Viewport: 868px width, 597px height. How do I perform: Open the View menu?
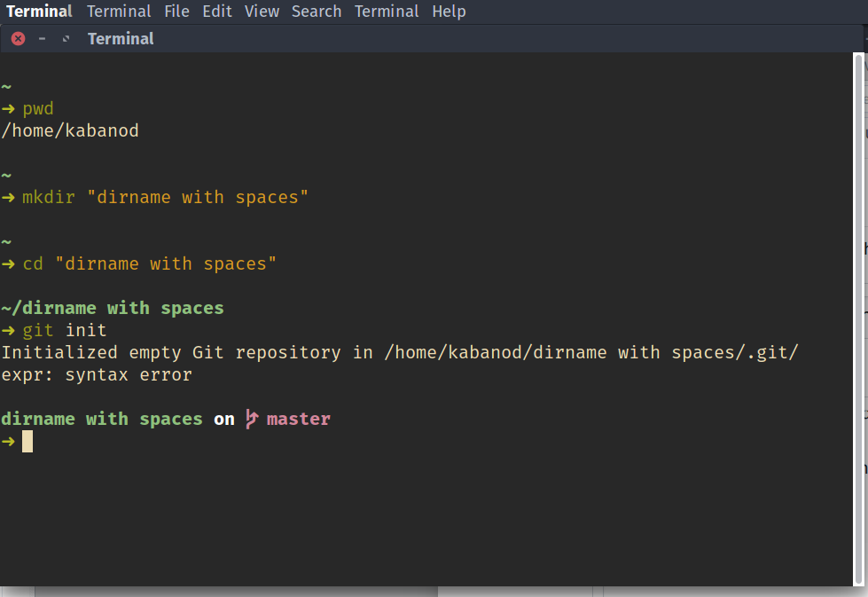click(x=262, y=11)
